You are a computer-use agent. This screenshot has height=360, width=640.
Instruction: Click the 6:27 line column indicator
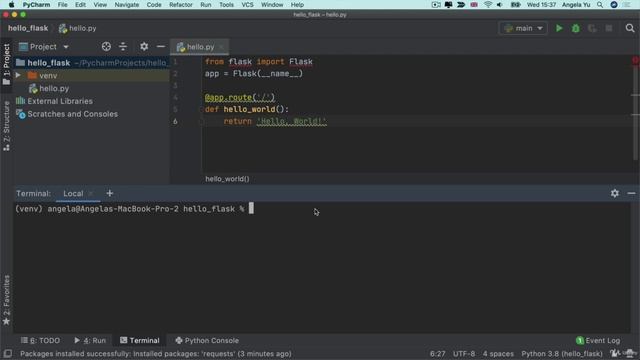click(x=437, y=353)
